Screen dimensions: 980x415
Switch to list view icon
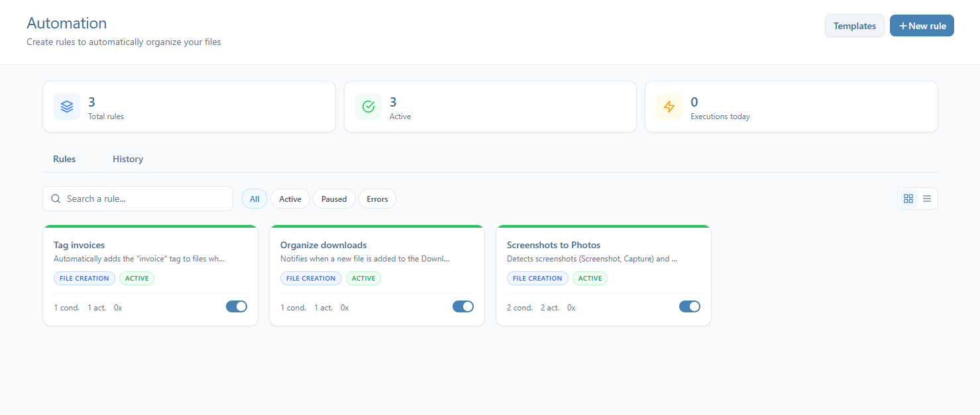coord(926,199)
